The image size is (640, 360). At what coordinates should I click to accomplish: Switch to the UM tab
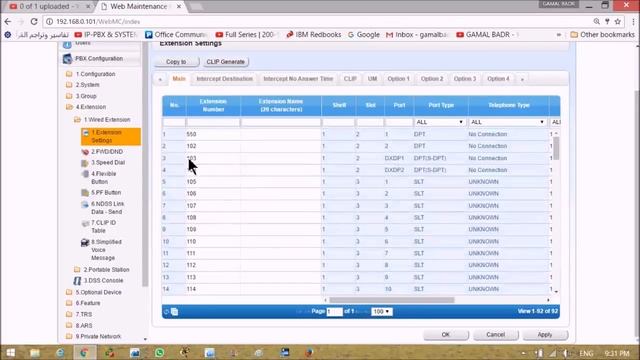click(372, 79)
